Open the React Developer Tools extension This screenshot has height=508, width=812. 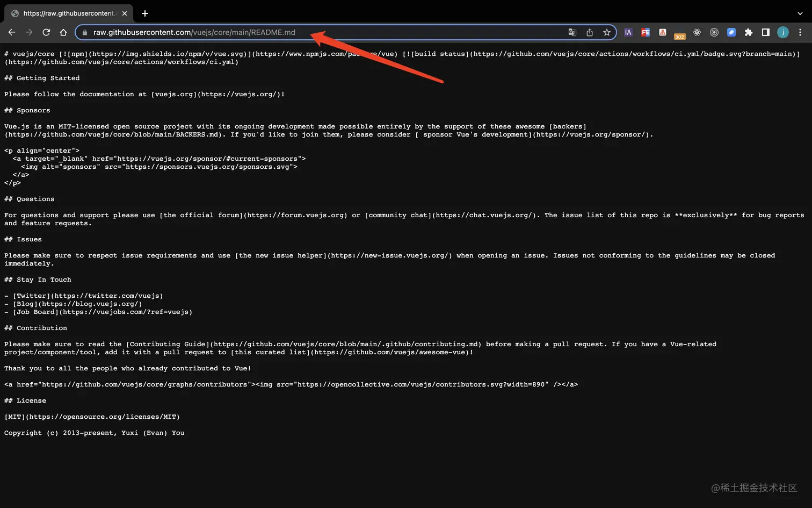tap(697, 32)
